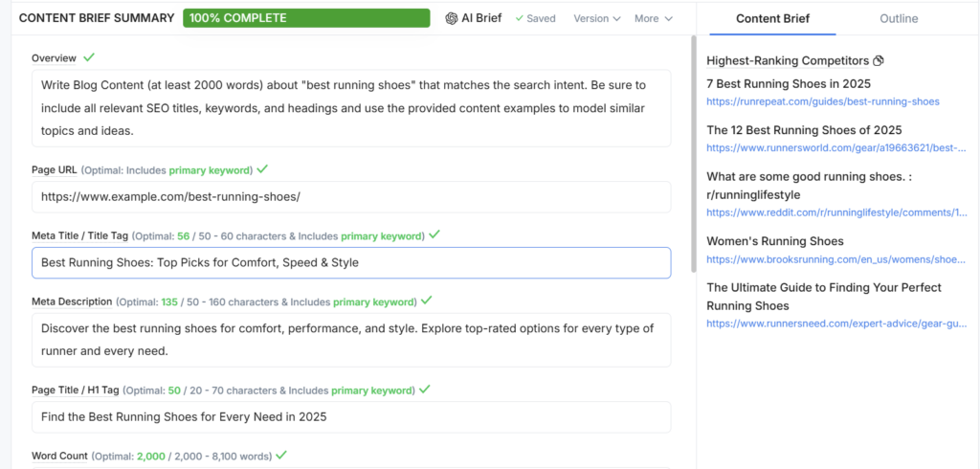Screen dimensions: 980x469
Task: Open the Version dropdown
Action: coord(597,19)
